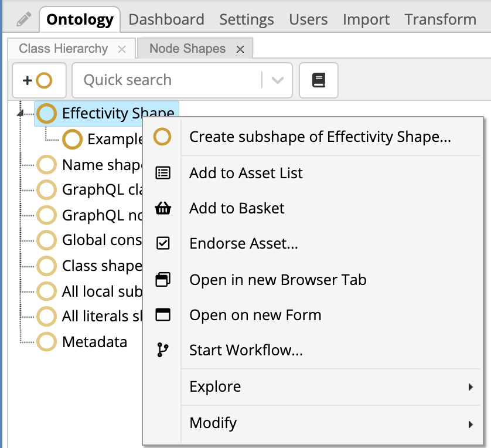The image size is (491, 448).
Task: Select the Name shape tree item
Action: click(x=102, y=165)
